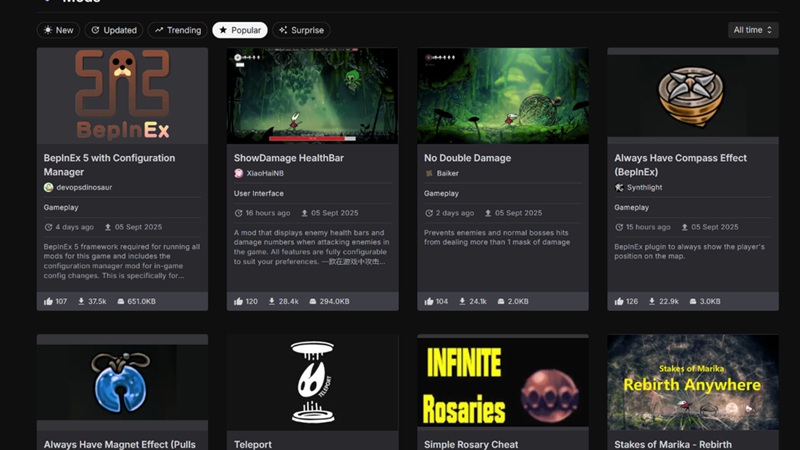Image resolution: width=800 pixels, height=450 pixels.
Task: Open the BepInEx logo thumbnail
Action: pos(122,96)
